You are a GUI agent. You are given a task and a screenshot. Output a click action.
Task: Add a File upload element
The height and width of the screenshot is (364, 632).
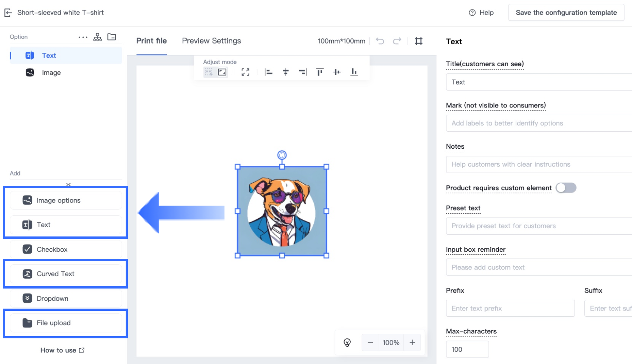(66, 323)
